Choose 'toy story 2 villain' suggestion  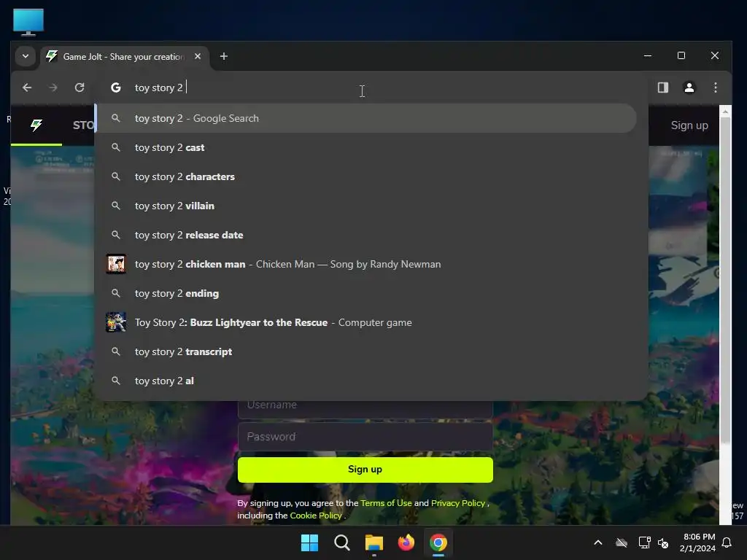[366, 206]
